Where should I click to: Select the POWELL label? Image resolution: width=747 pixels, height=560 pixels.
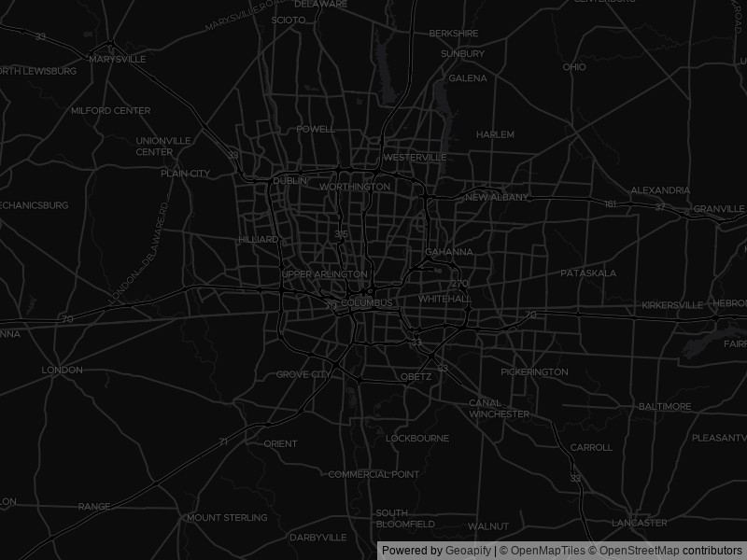click(x=316, y=129)
